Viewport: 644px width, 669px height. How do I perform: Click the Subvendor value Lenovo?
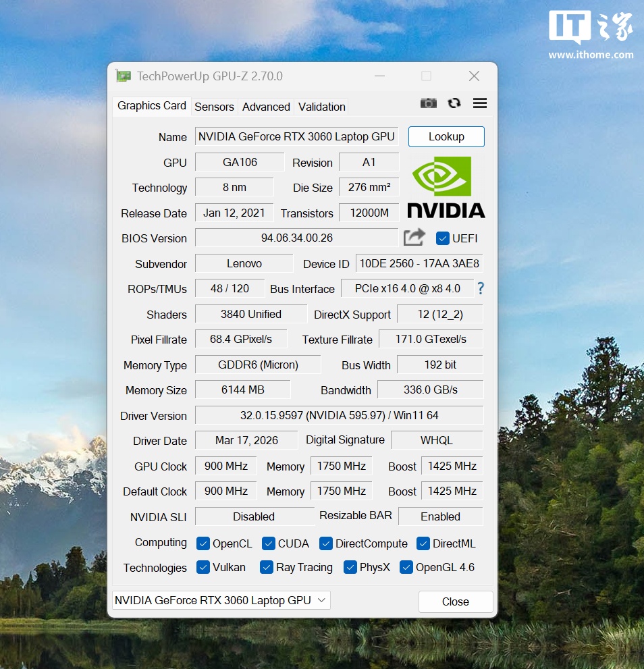tap(244, 263)
